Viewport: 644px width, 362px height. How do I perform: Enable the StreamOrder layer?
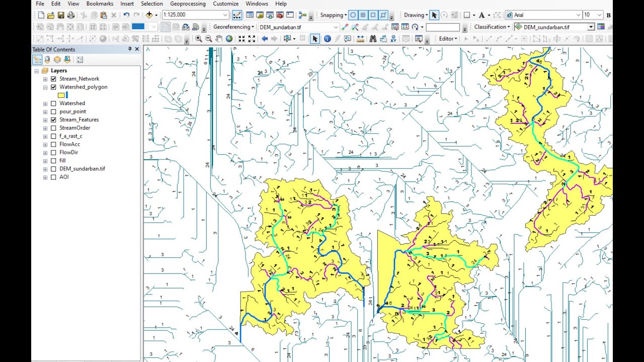pyautogui.click(x=53, y=128)
